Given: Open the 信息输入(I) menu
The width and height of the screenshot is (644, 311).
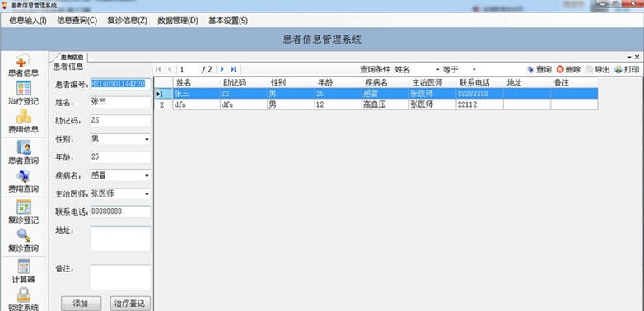Looking at the screenshot, I should [28, 21].
